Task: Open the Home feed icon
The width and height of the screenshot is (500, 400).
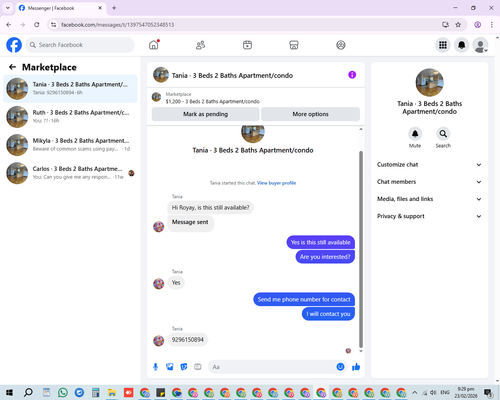Action: point(154,45)
